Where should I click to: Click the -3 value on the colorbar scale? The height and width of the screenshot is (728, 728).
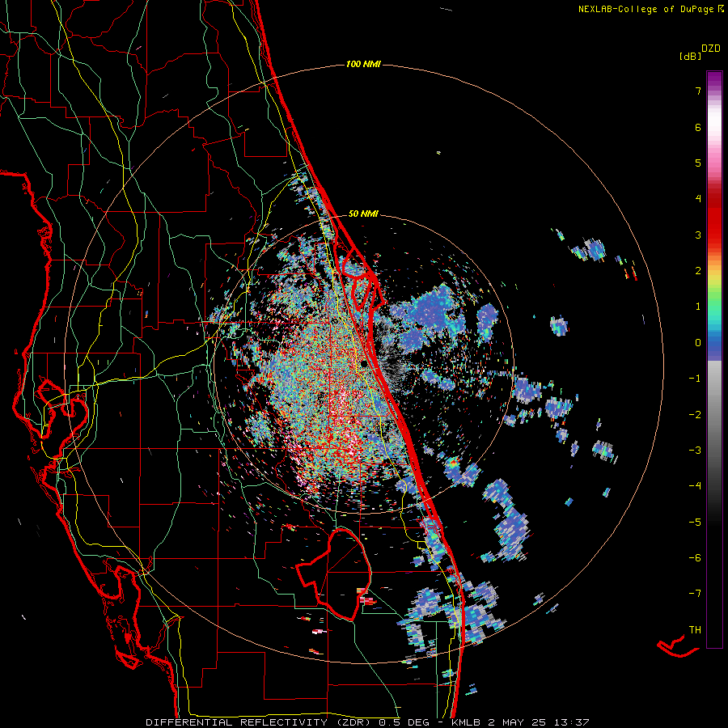point(695,451)
